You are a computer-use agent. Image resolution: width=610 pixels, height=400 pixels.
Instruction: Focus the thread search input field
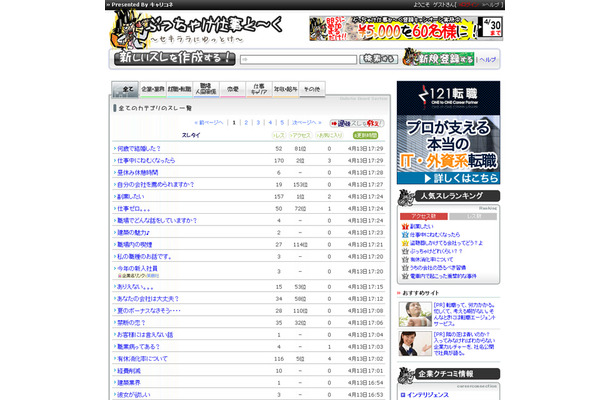298,60
